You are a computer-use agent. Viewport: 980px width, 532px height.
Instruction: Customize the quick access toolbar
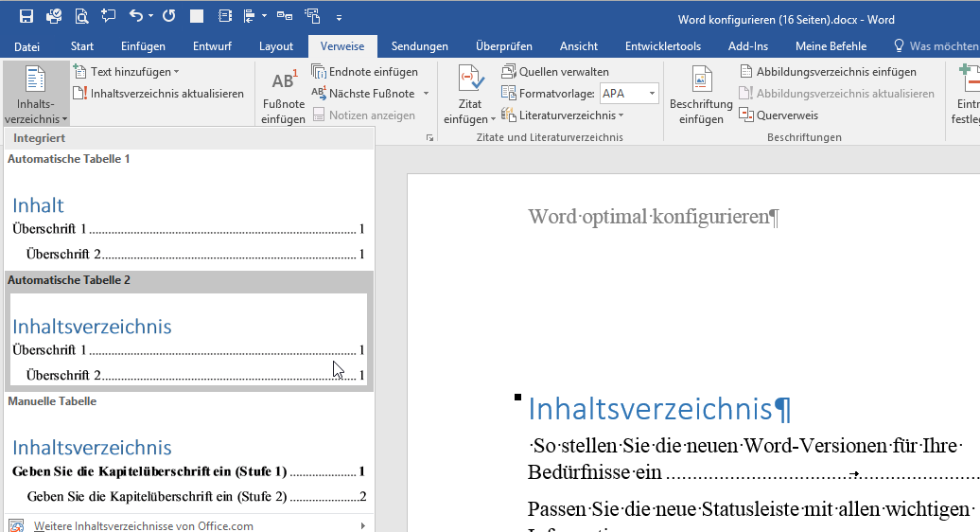pos(339,17)
